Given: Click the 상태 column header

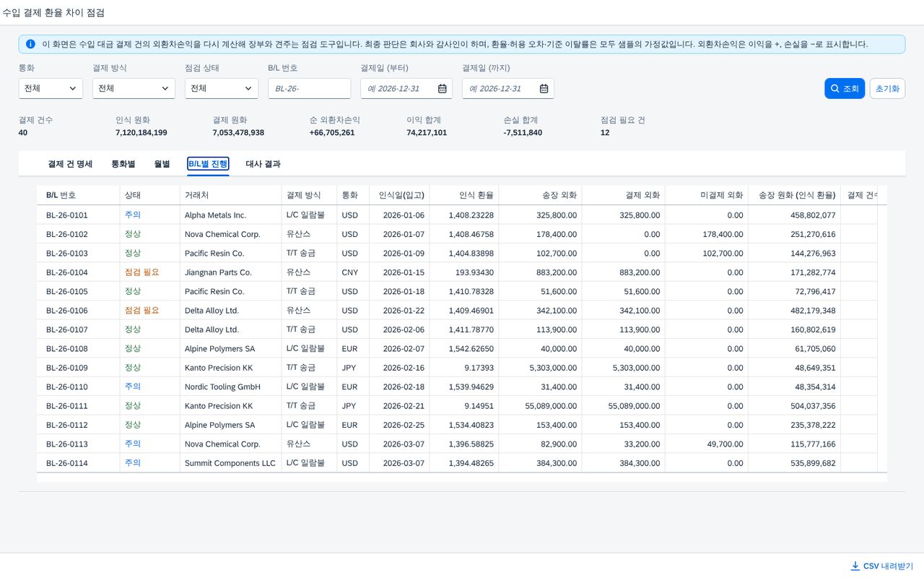Looking at the screenshot, I should (x=149, y=195).
